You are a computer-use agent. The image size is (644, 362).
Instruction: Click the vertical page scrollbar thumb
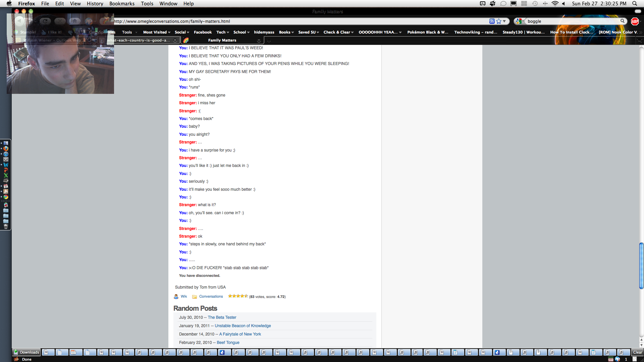coord(641,265)
